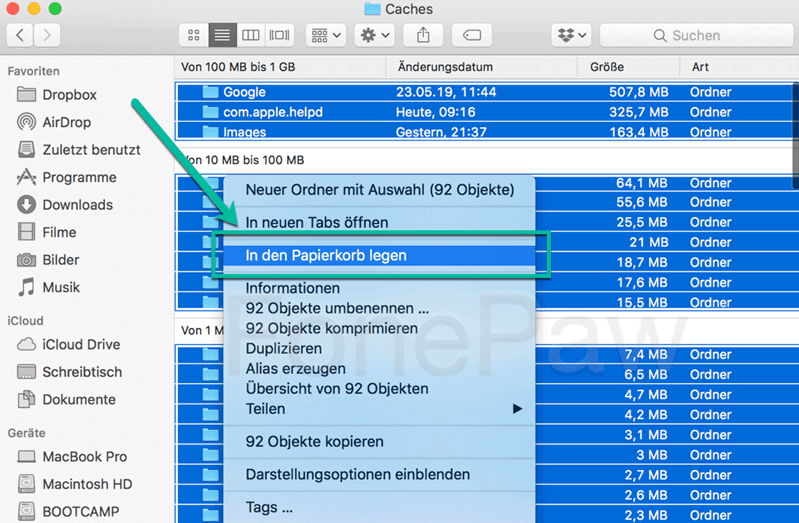Choose Übersicht von 92 Objekten
799x523 pixels.
pos(380,389)
